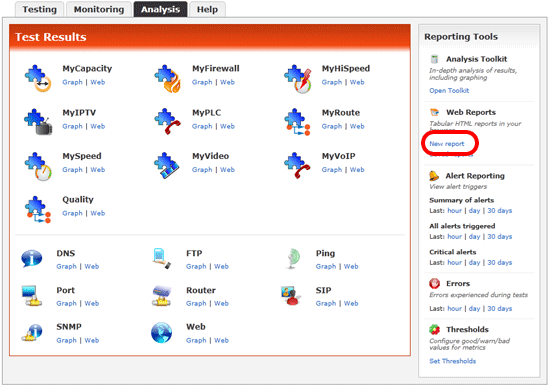
Task: Click the Router device icon
Action: [x=162, y=295]
